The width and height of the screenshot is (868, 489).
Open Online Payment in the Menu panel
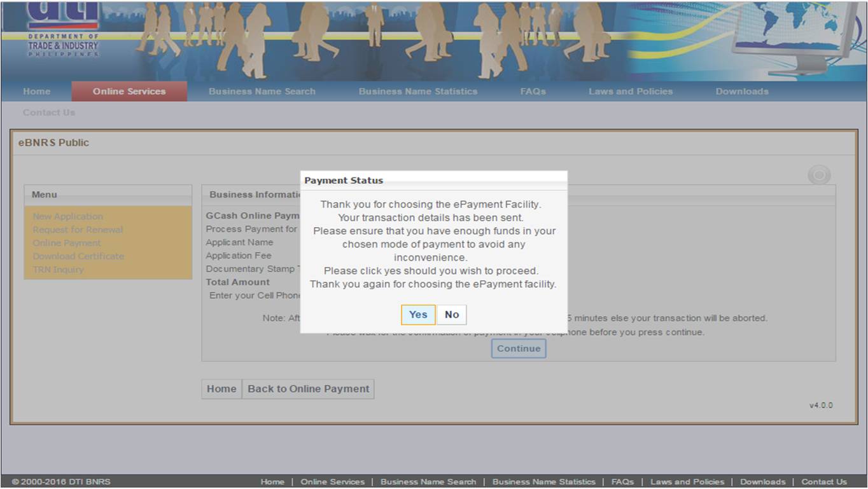[x=66, y=243]
